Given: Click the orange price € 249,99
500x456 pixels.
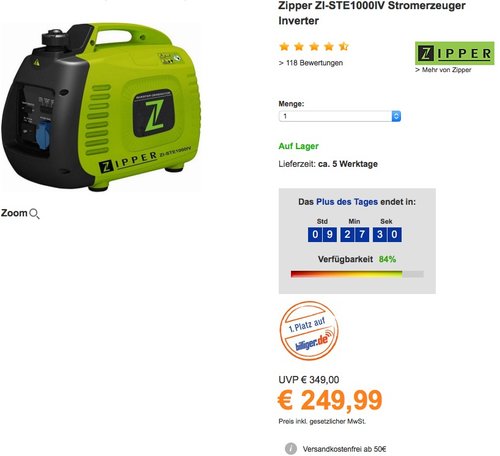Looking at the screenshot, I should click(330, 400).
